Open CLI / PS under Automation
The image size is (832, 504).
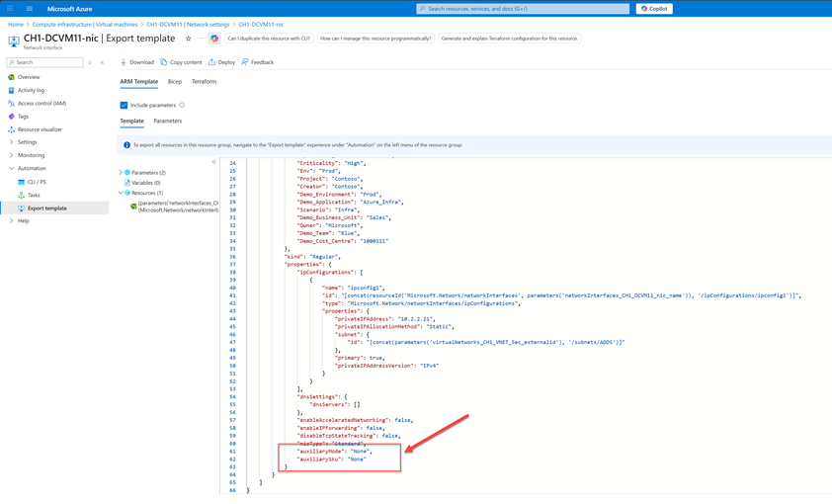(x=37, y=182)
